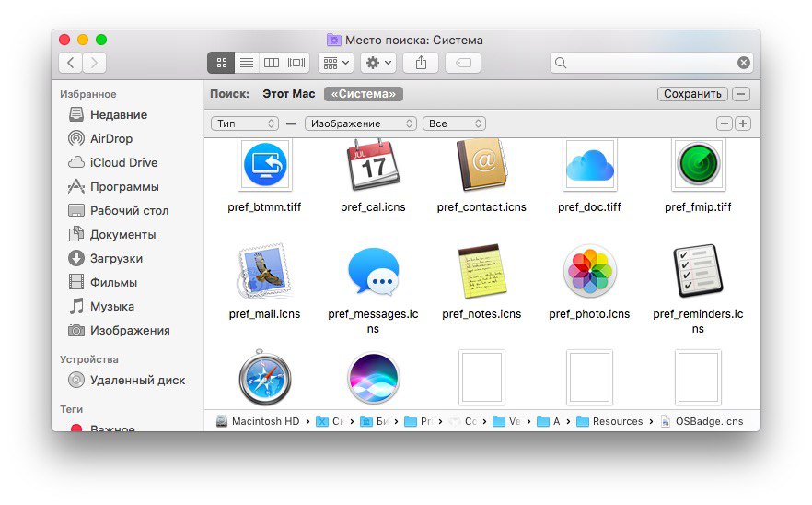Open the Тип criteria dropdown

tap(245, 123)
